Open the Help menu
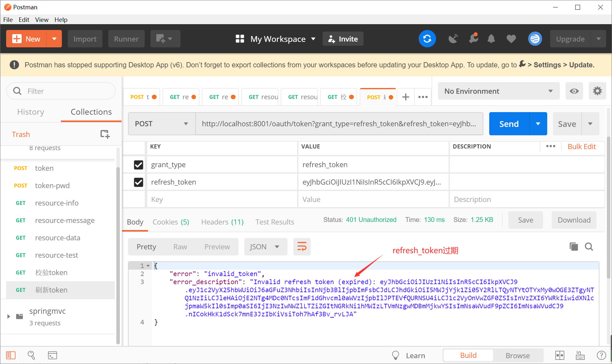 (61, 20)
